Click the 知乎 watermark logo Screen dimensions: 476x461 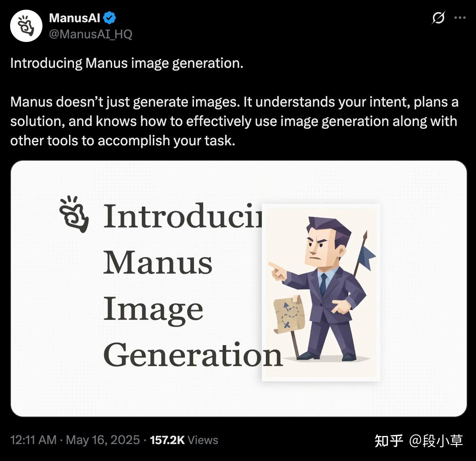pos(389,440)
